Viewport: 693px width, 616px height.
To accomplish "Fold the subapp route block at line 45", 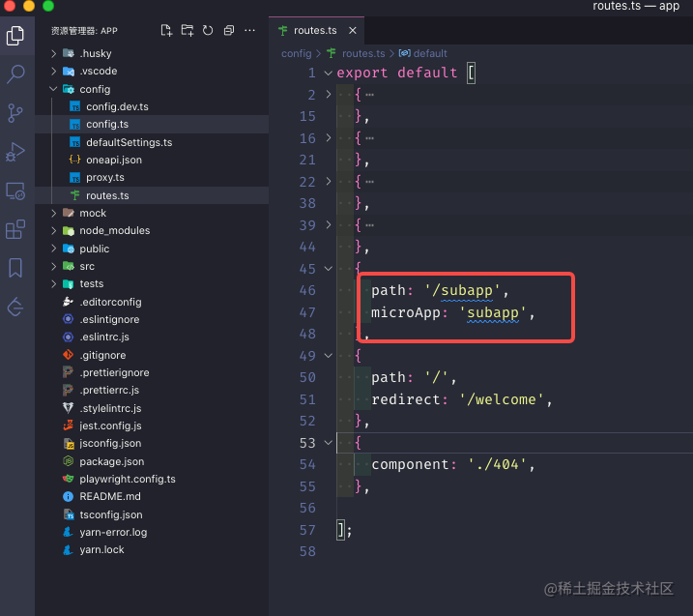I will (329, 269).
